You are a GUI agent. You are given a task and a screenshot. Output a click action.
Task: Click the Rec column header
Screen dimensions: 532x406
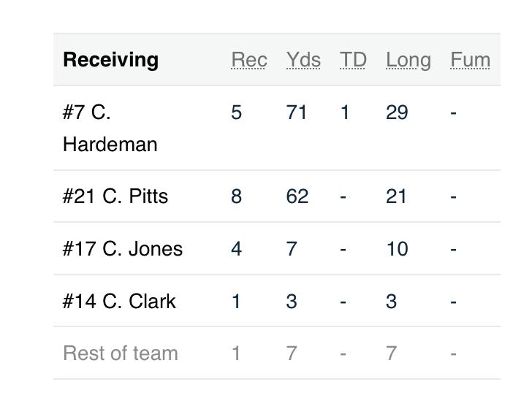pyautogui.click(x=248, y=60)
